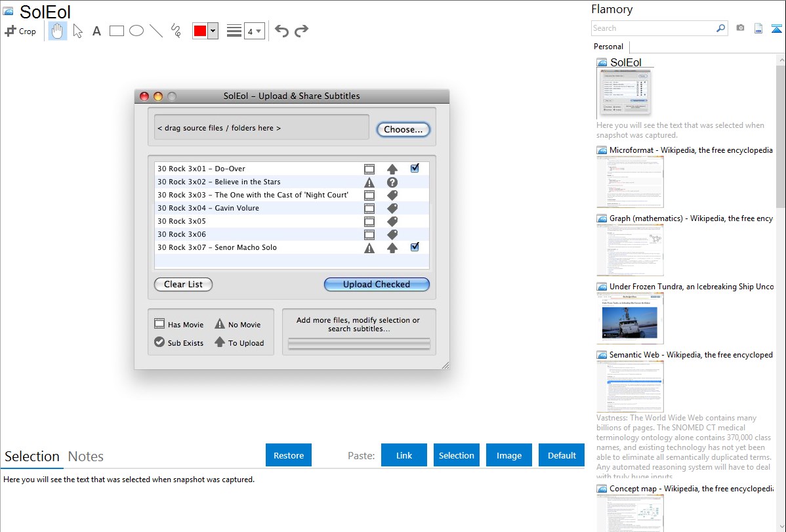Click upload arrow for Senor Macho Solo
Screen dimensions: 786x532
pos(392,247)
